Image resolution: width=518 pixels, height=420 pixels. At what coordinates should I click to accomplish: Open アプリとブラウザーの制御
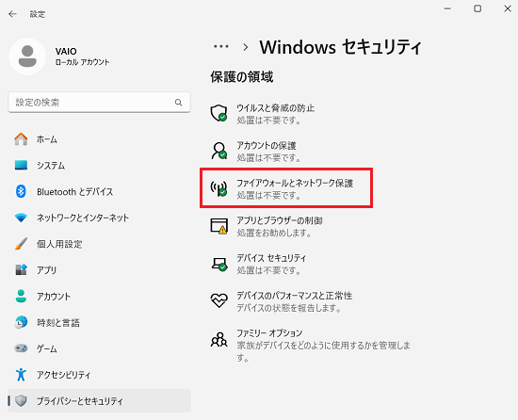280,220
